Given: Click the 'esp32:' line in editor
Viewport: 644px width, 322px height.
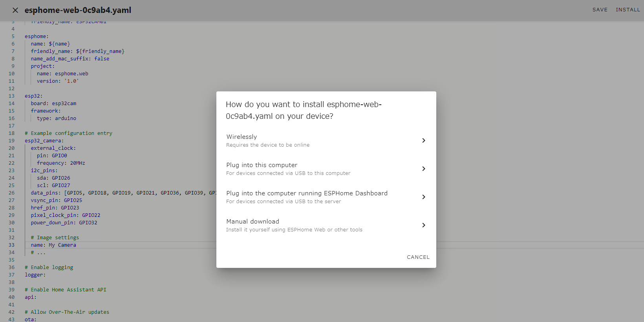Looking at the screenshot, I should pos(33,96).
